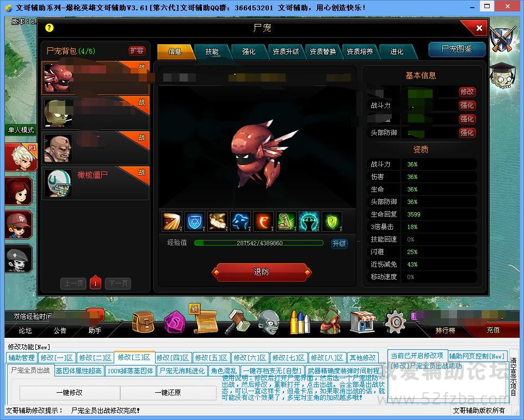Image resolution: width=524 pixels, height=420 pixels.
Task: Open the 资质升级 tab
Action: coord(286,52)
